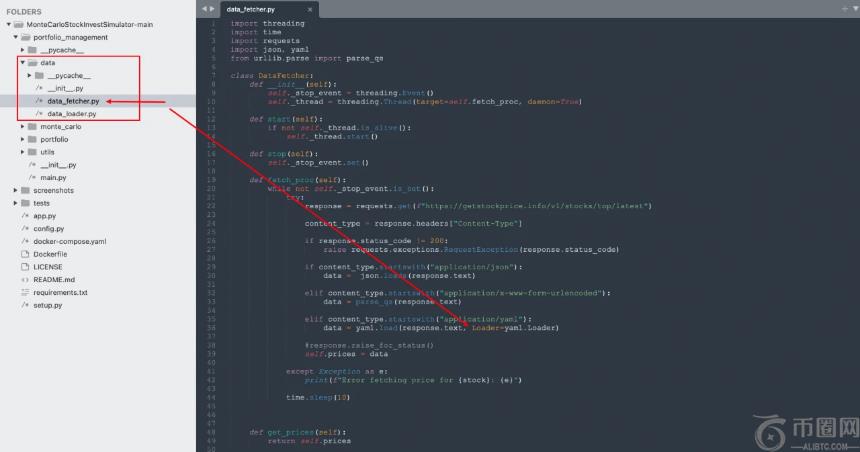This screenshot has height=452, width=860.
Task: Go forward with the right tab navigation arrow
Action: tap(211, 8)
